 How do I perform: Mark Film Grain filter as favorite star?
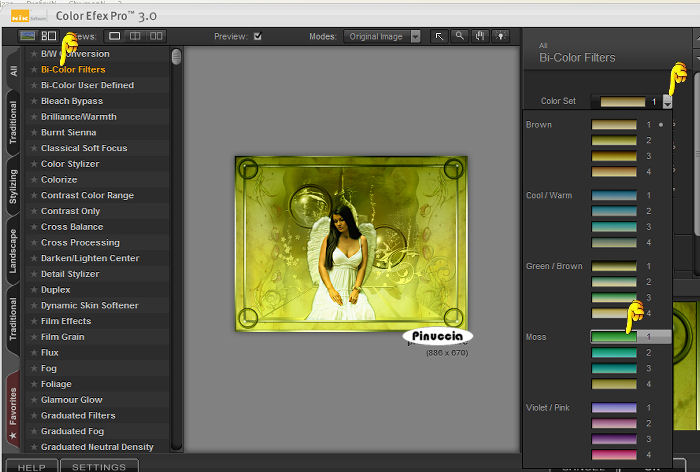tap(33, 337)
